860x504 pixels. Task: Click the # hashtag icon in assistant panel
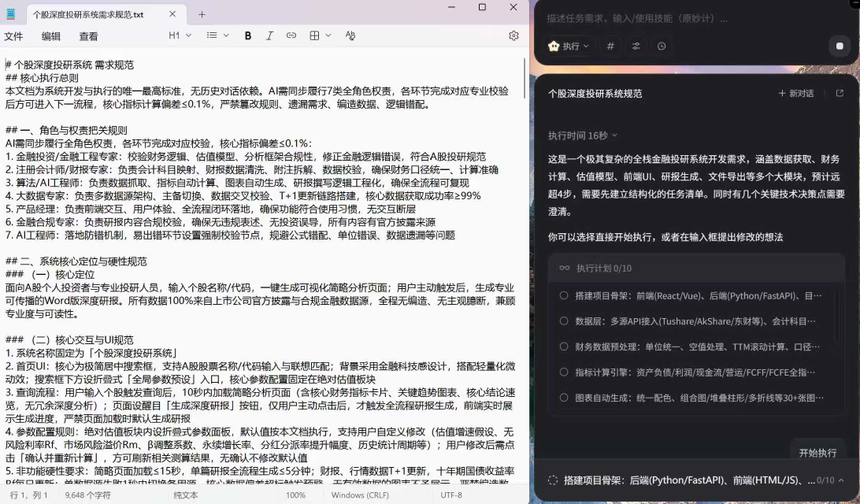610,46
